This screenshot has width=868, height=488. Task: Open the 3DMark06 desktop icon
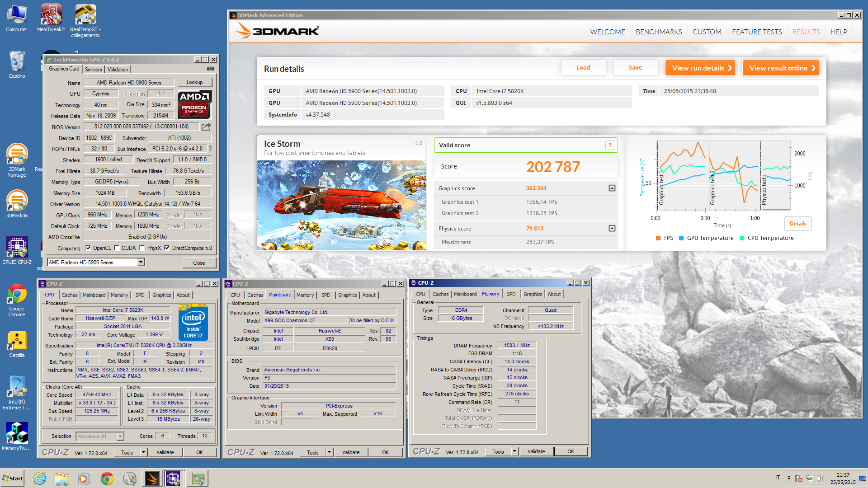click(17, 204)
